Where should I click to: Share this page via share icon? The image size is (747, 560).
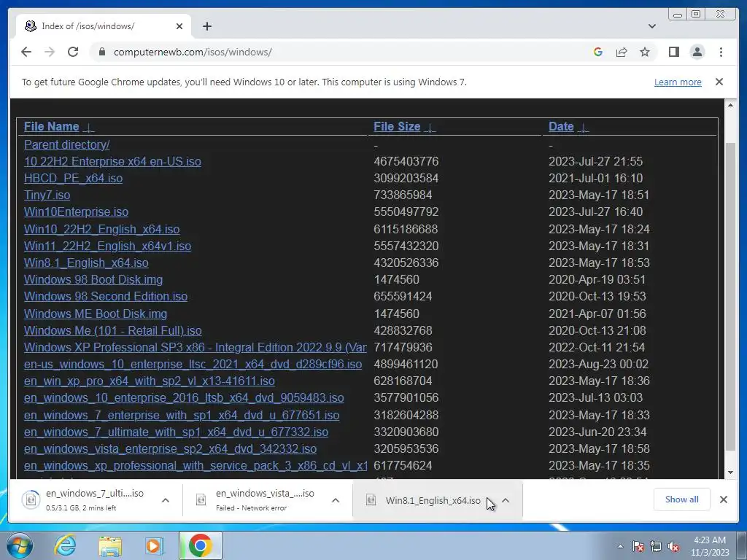622,52
